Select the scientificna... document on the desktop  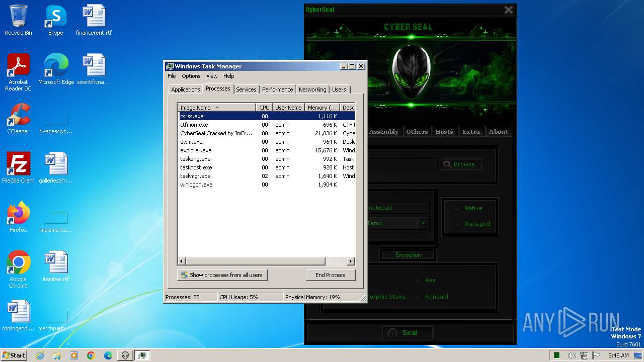pos(94,69)
